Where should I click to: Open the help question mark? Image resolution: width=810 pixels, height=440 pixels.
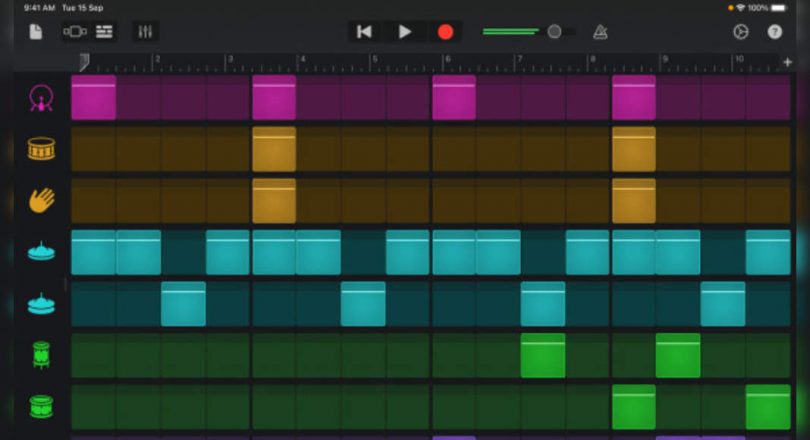[774, 32]
